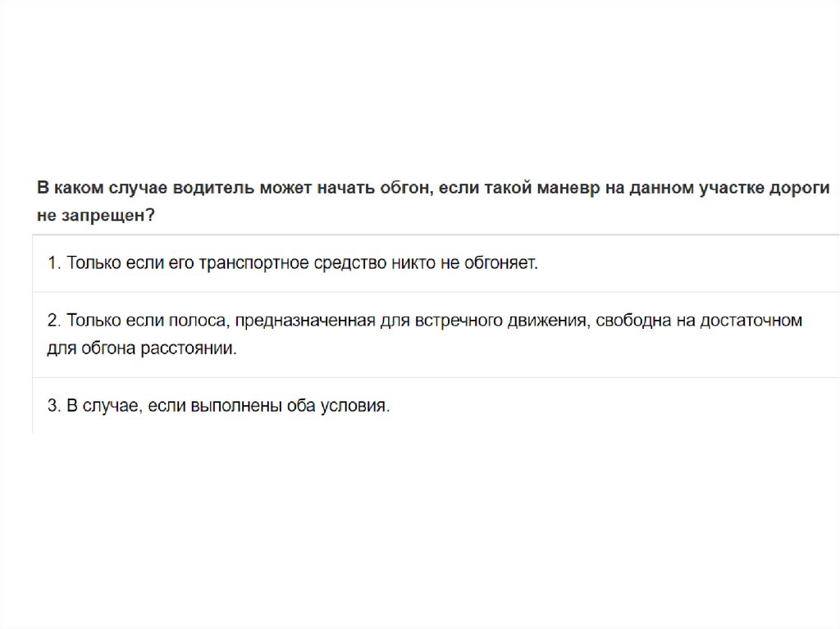Image resolution: width=840 pixels, height=629 pixels.
Task: Choose answer 2 about the oncoming lane
Action: point(423,334)
